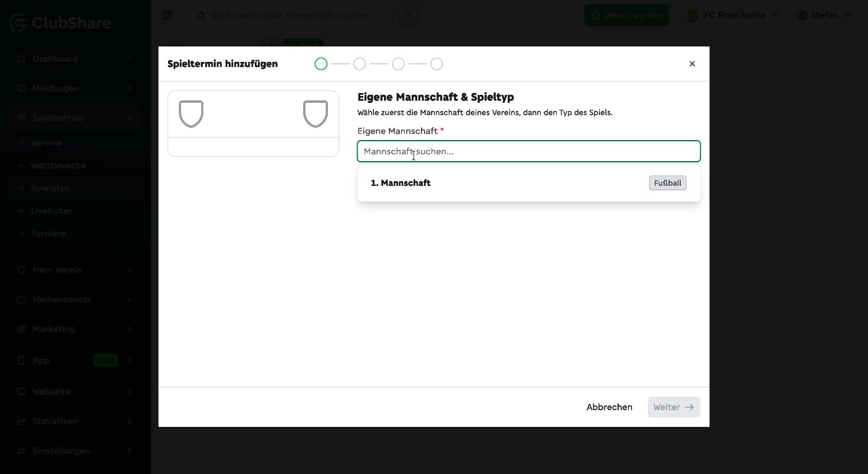The height and width of the screenshot is (474, 868).
Task: Open the Stefan account dropdown arrow
Action: point(847,15)
